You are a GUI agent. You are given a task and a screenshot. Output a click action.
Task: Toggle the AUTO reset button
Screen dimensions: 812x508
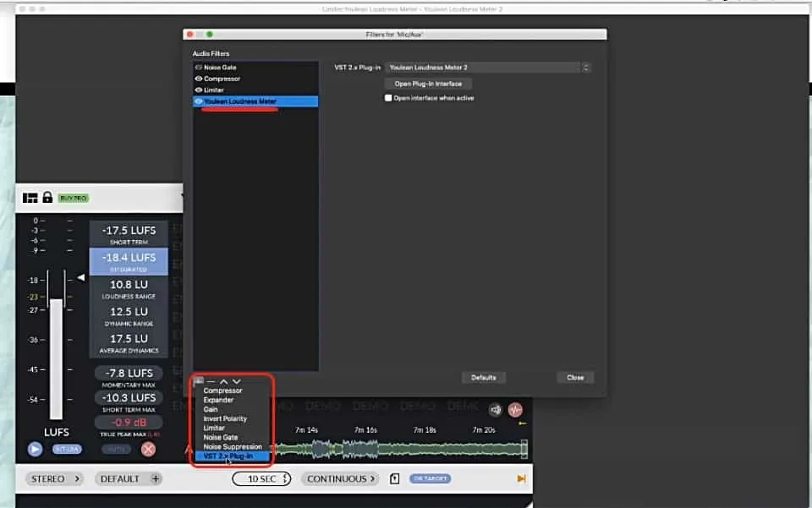[x=116, y=449]
